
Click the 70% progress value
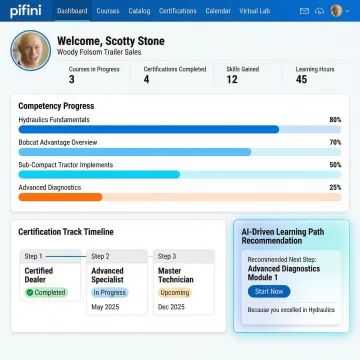335,142
